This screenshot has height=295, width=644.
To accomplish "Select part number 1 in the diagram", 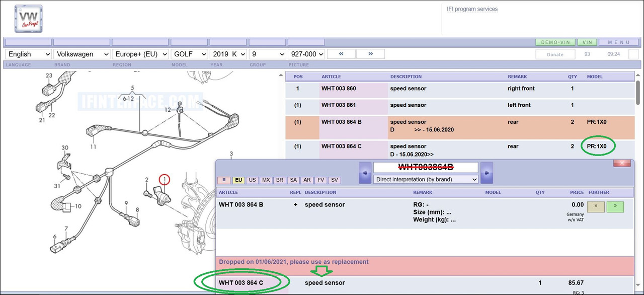I will point(164,179).
